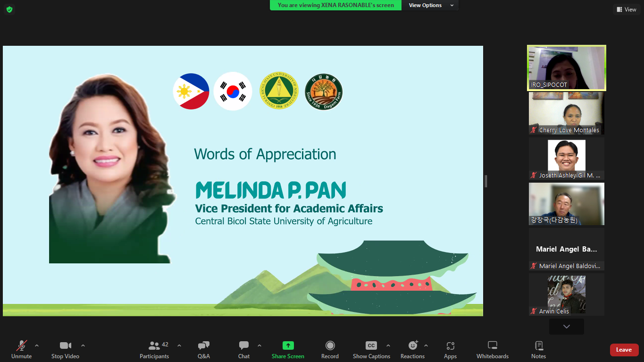Viewport: 644px width, 362px height.
Task: Open the View Options dropdown
Action: click(430, 5)
